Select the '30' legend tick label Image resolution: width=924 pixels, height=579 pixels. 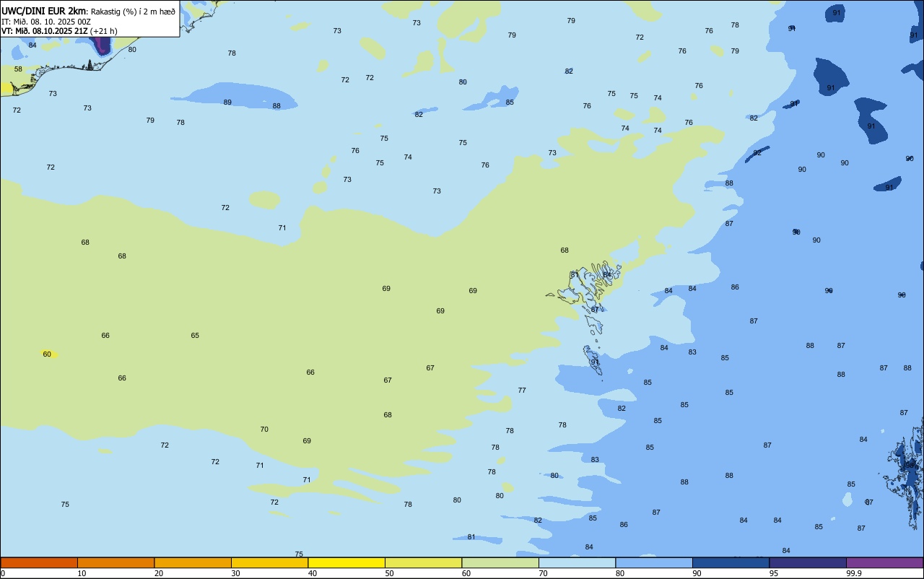(235, 573)
